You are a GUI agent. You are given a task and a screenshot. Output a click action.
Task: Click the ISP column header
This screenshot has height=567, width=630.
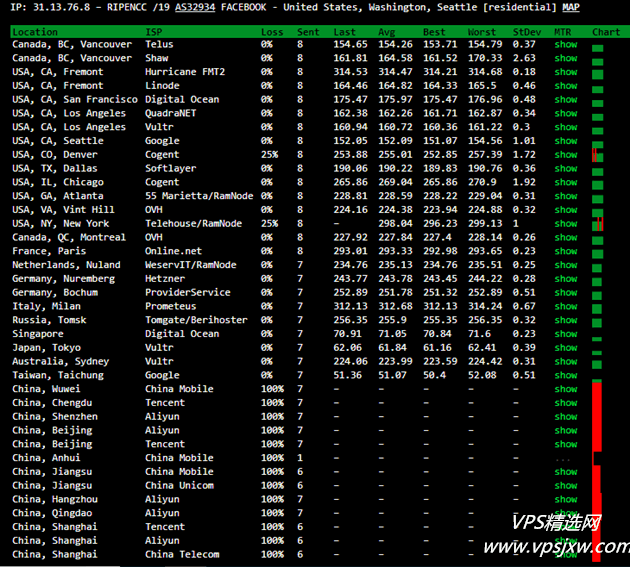click(x=154, y=32)
